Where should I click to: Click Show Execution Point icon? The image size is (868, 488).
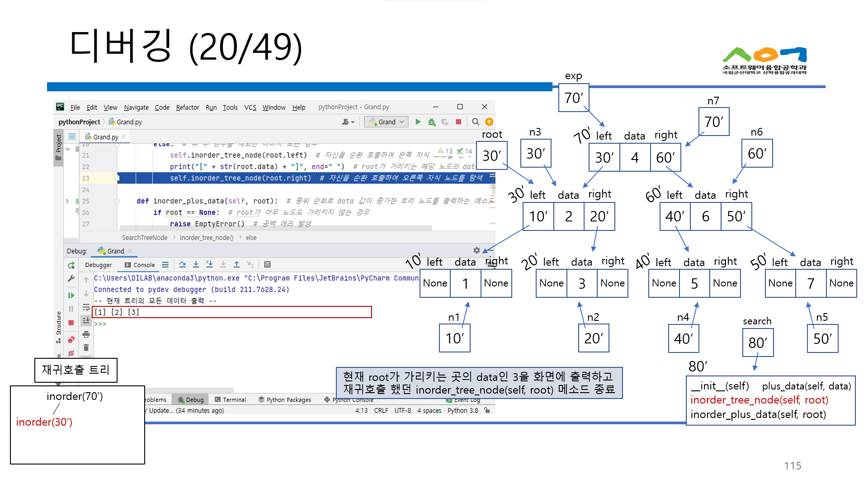click(x=165, y=265)
